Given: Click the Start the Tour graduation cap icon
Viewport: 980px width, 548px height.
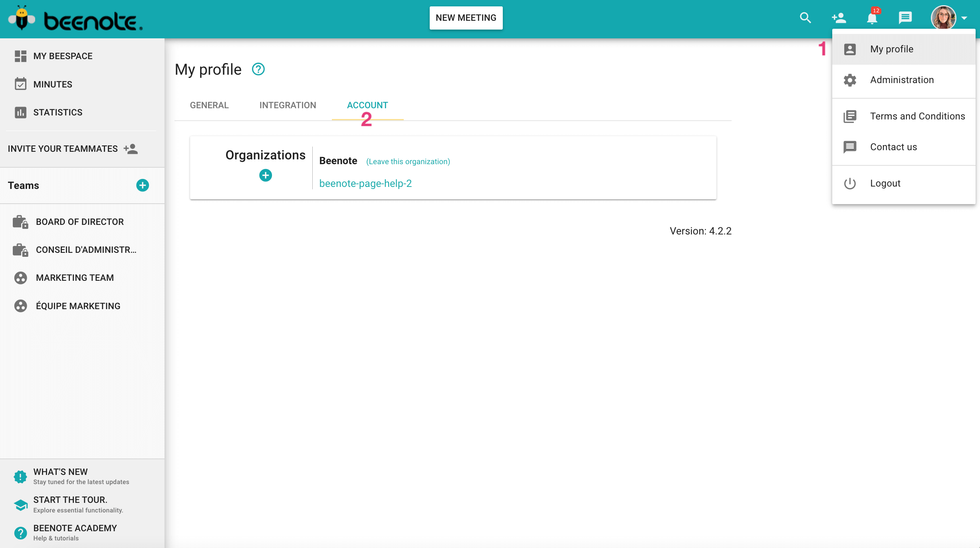Looking at the screenshot, I should (x=20, y=505).
